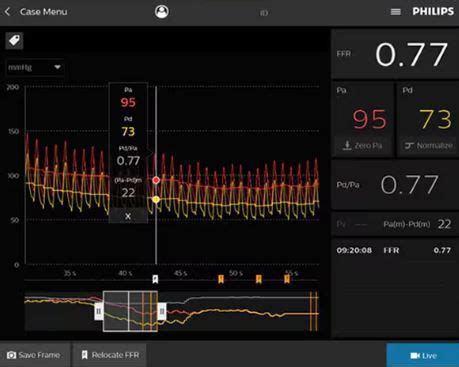Open the mmHg units dropdown
The height and width of the screenshot is (367, 459).
point(34,67)
